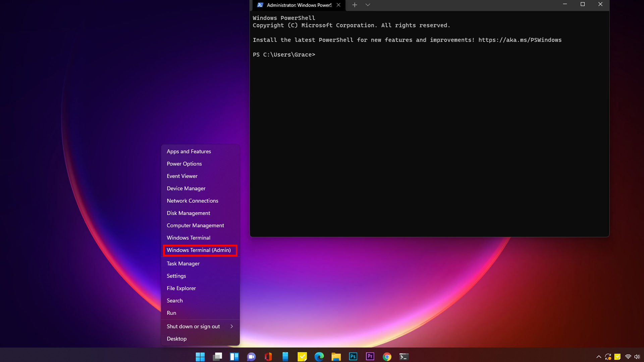Check pending updates via the system tray sync icon
Viewport: 644px width, 362px height.
tap(608, 357)
